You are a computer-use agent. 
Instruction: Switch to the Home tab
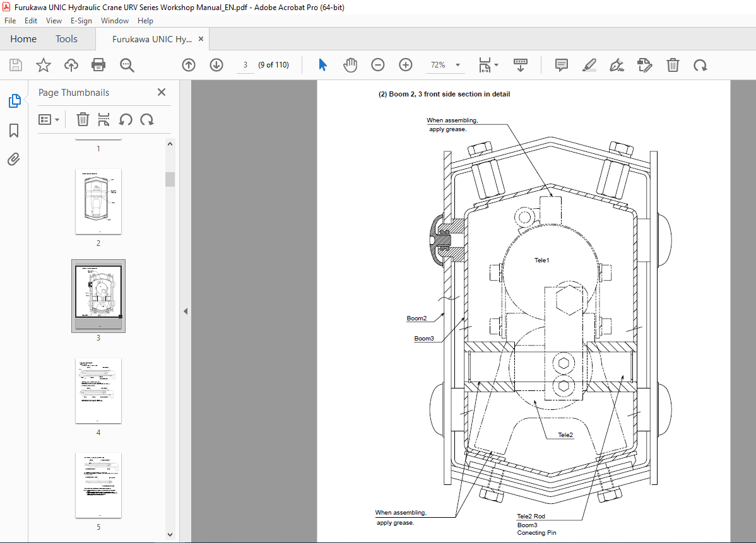pos(23,39)
